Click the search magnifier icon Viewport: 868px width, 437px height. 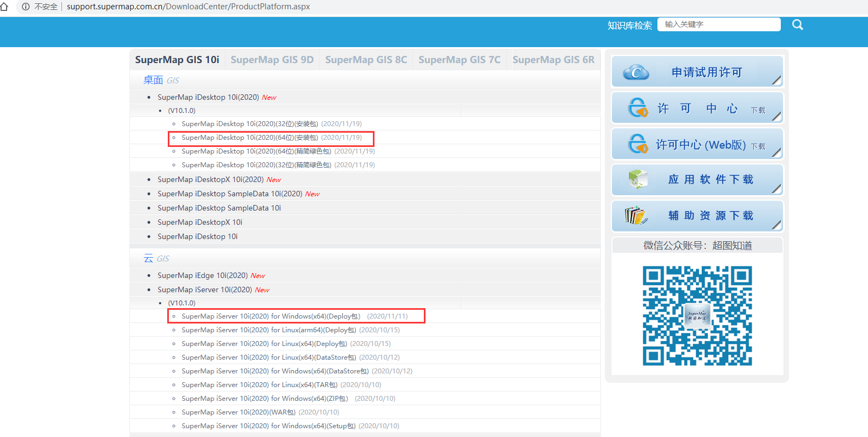797,25
